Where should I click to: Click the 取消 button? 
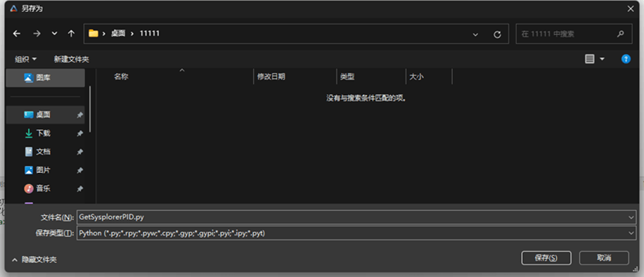click(x=604, y=258)
